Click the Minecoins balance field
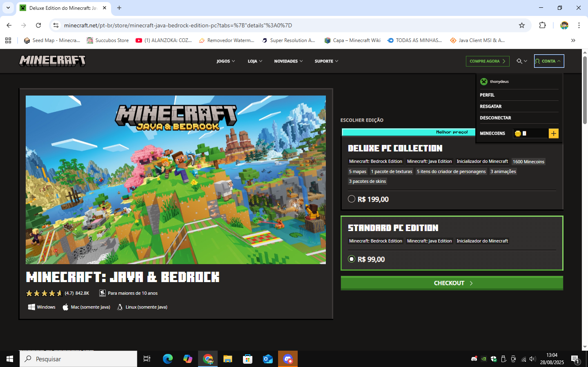This screenshot has width=588, height=367. (530, 133)
